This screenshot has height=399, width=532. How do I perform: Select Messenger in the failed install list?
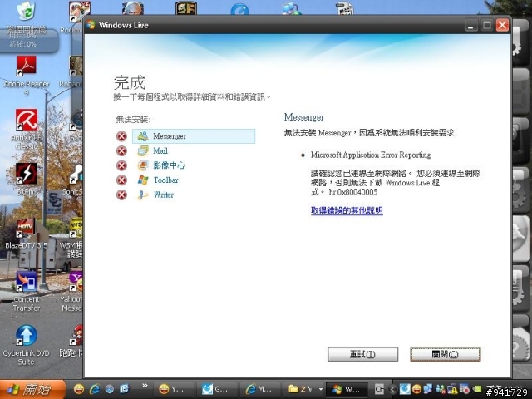point(194,136)
